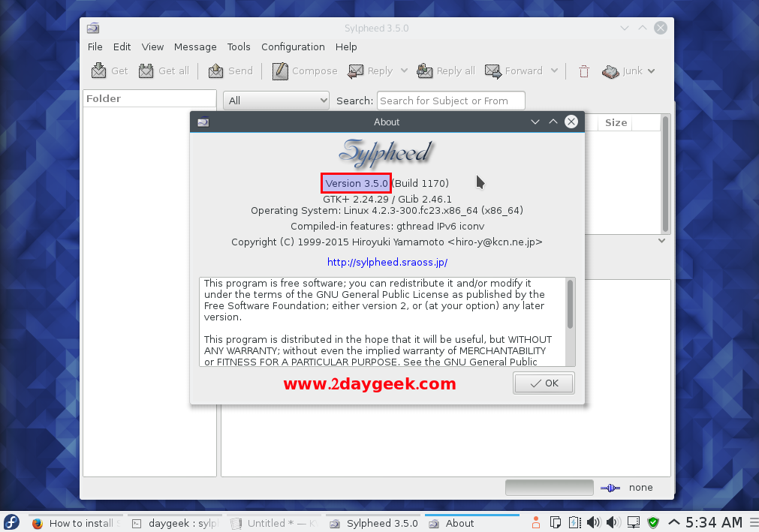Image resolution: width=759 pixels, height=532 pixels.
Task: Click the network display tray icon
Action: tap(633, 522)
